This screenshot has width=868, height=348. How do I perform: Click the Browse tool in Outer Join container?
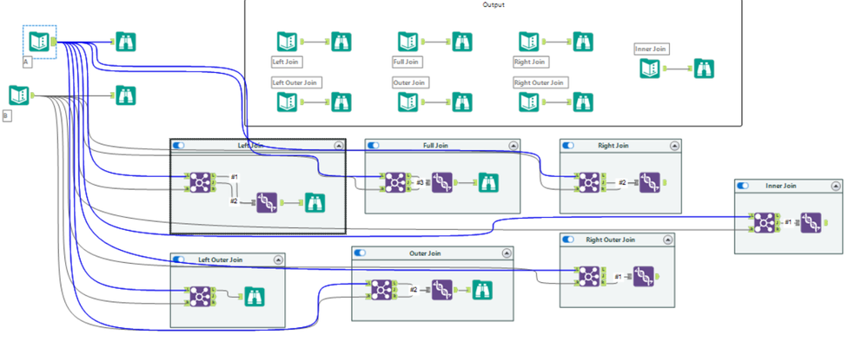click(482, 289)
